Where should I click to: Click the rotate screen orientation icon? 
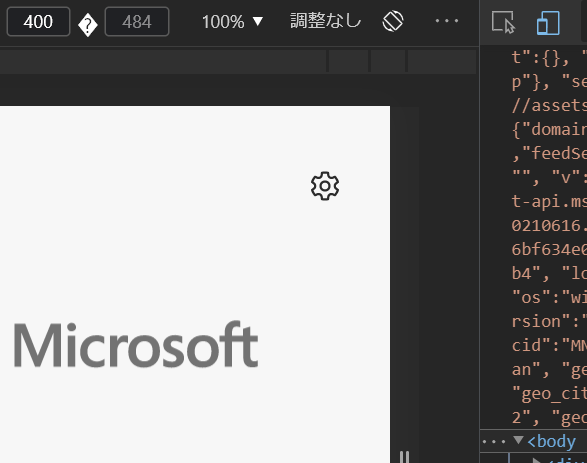(393, 21)
